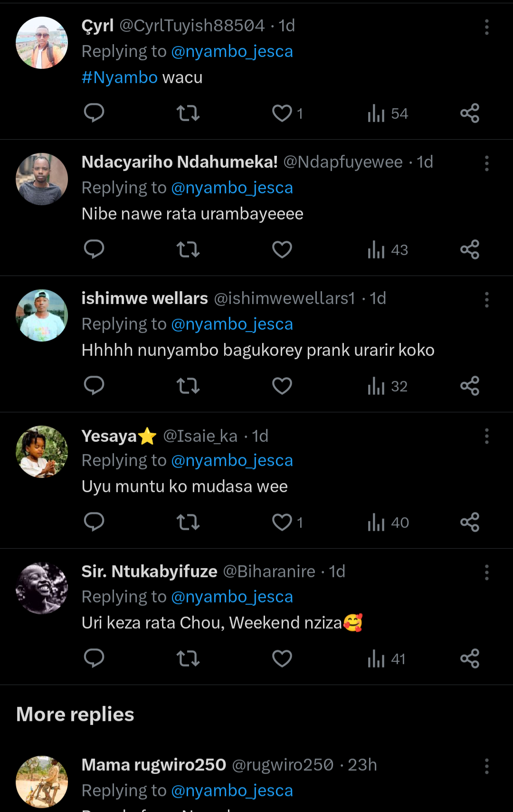
Task: Open more options for Mama rugwiro250's reply
Action: pos(487,766)
